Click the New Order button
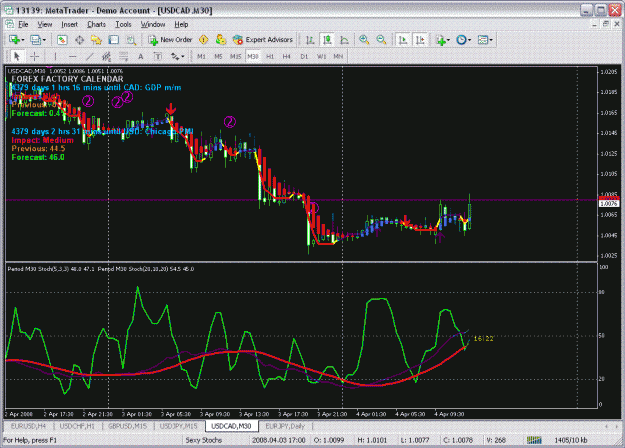This screenshot has height=448, width=625. [x=170, y=40]
